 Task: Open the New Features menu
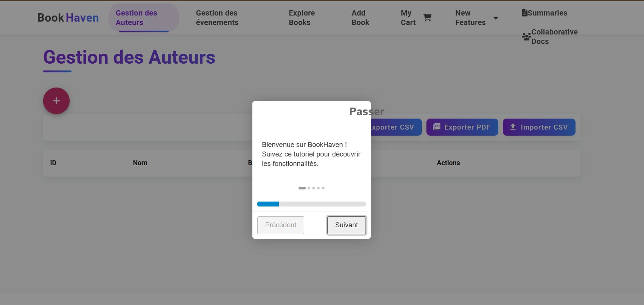pyautogui.click(x=476, y=18)
